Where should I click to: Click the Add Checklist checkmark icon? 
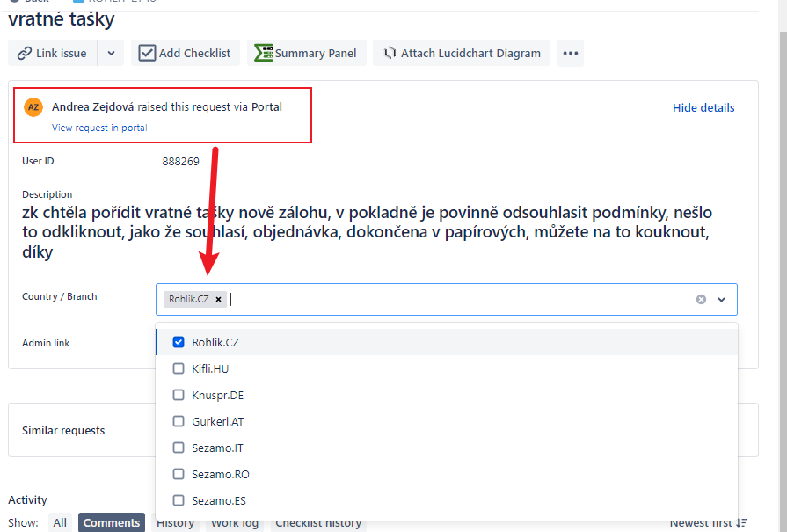[x=147, y=53]
